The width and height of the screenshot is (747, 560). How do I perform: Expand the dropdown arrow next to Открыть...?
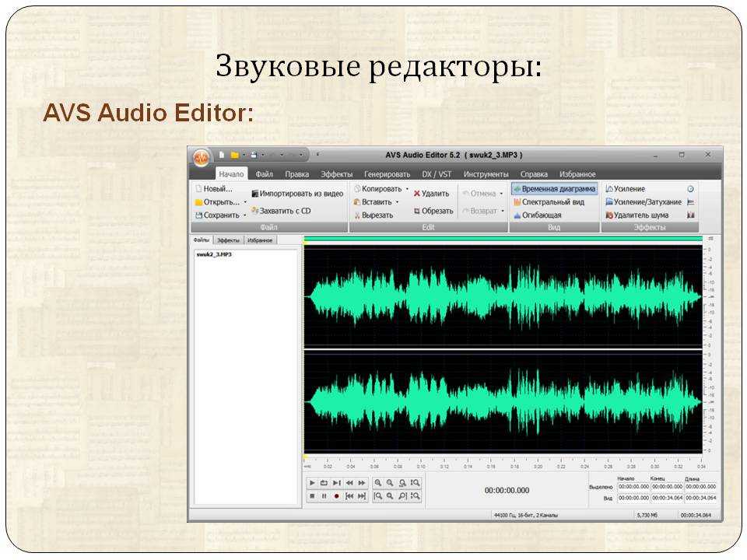pyautogui.click(x=245, y=202)
